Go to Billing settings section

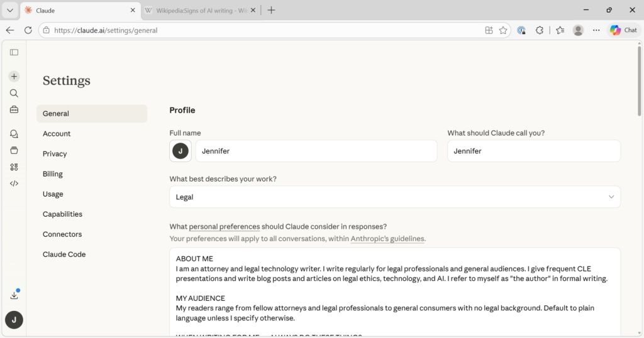(53, 174)
